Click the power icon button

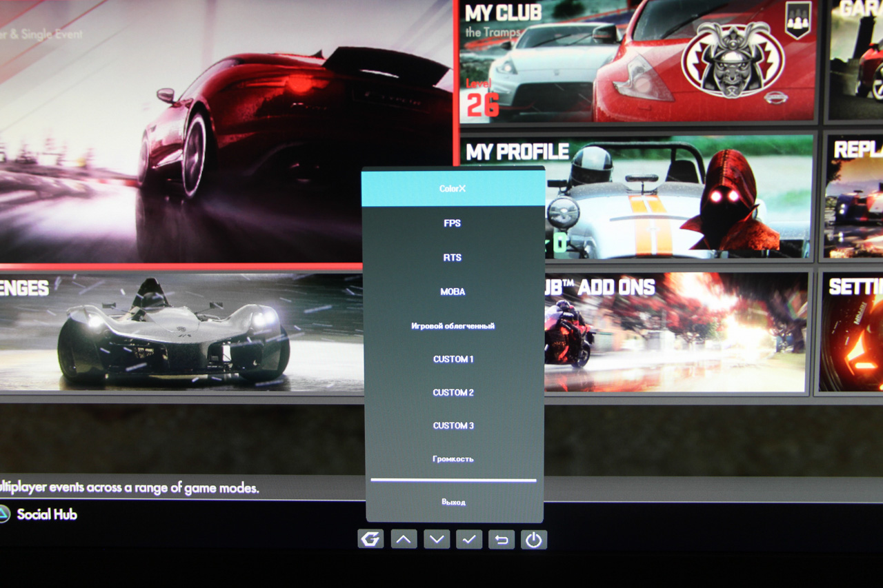pos(534,539)
